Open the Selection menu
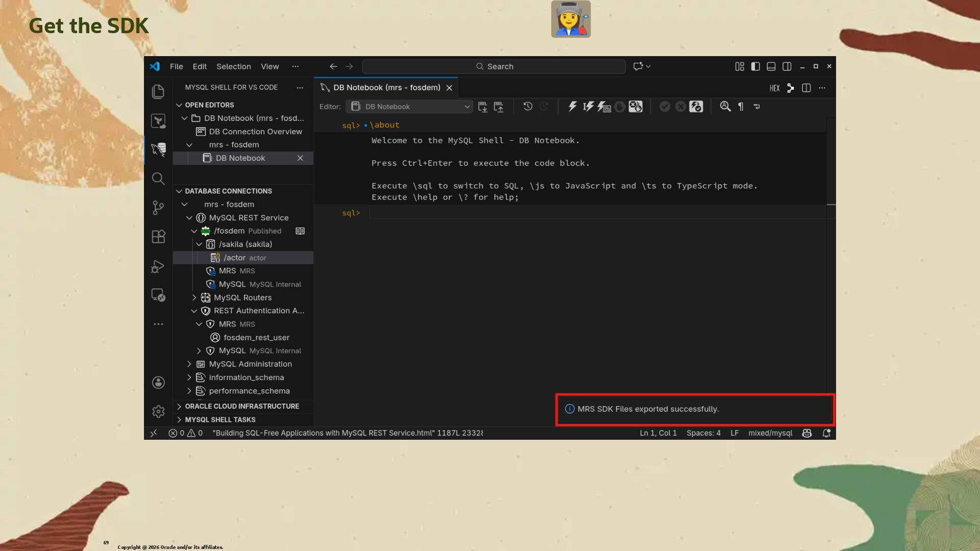The width and height of the screenshot is (980, 551). (233, 66)
